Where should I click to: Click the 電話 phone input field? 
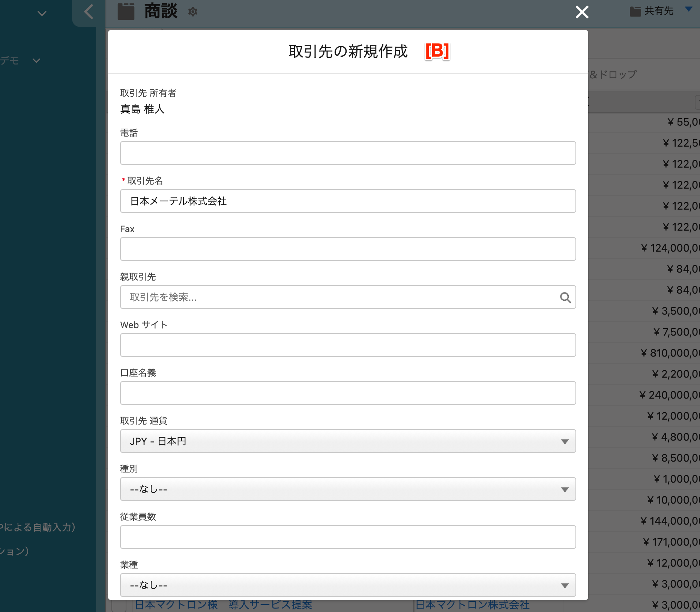(348, 153)
